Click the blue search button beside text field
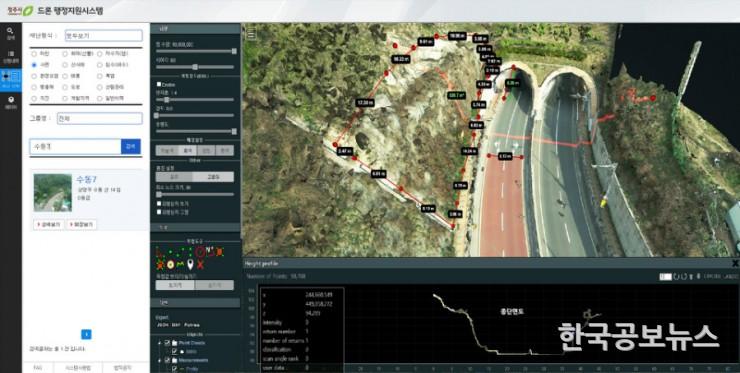 131,146
